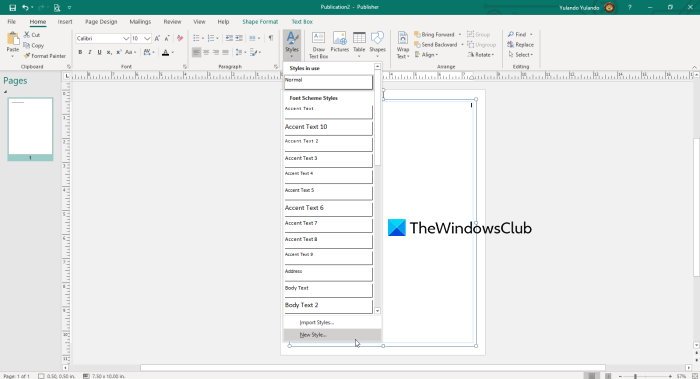The width and height of the screenshot is (700, 379).
Task: Click the Rotate button
Action: [481, 54]
